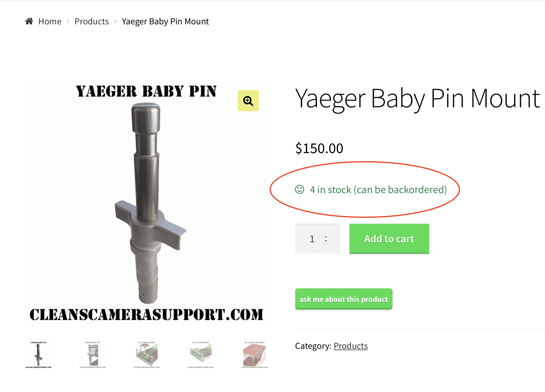Open the magnifier zoom icon on product image
Screen dimensions: 545x392
coord(248,101)
